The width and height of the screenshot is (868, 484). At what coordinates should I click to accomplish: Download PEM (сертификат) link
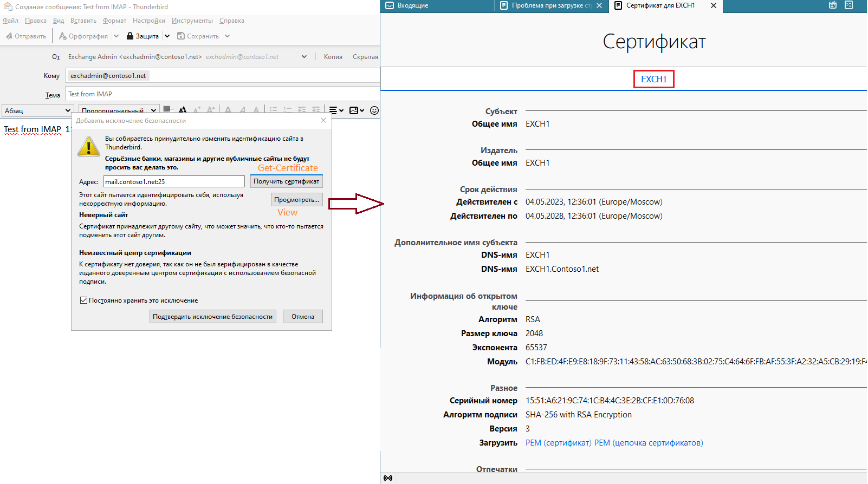[558, 443]
